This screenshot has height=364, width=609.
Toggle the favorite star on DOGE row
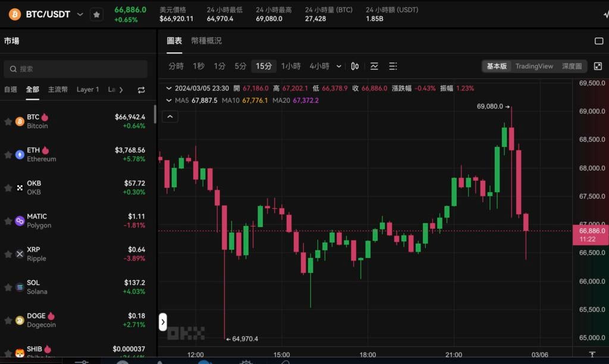click(8, 321)
